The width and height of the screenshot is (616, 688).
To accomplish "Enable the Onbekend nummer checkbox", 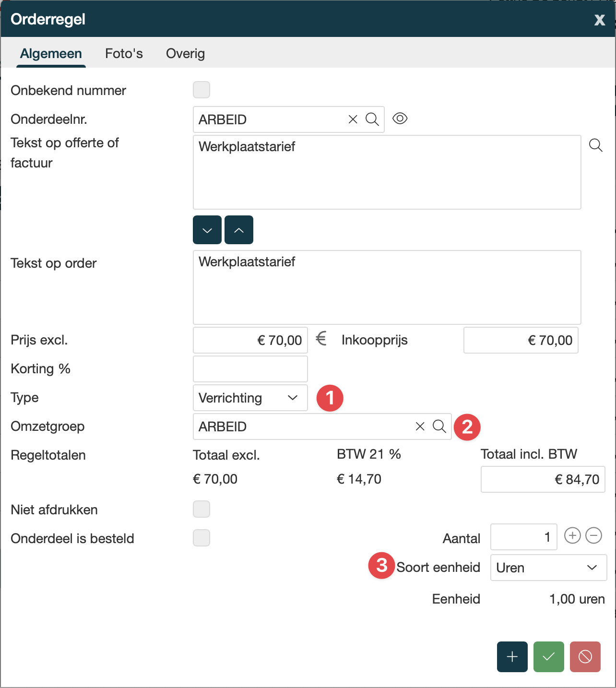I will (x=201, y=90).
